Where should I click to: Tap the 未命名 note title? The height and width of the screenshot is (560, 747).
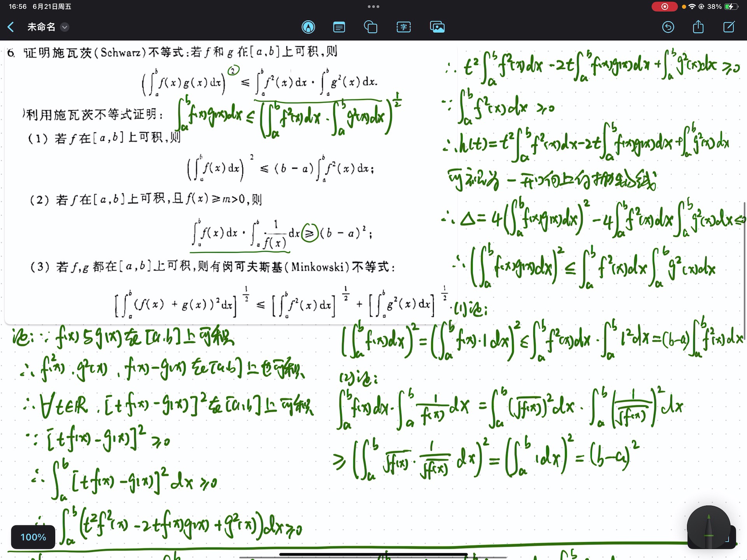pos(41,27)
